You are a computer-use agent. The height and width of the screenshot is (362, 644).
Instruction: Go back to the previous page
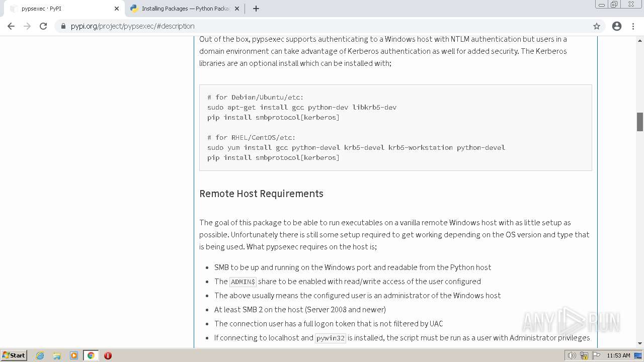tap(11, 26)
